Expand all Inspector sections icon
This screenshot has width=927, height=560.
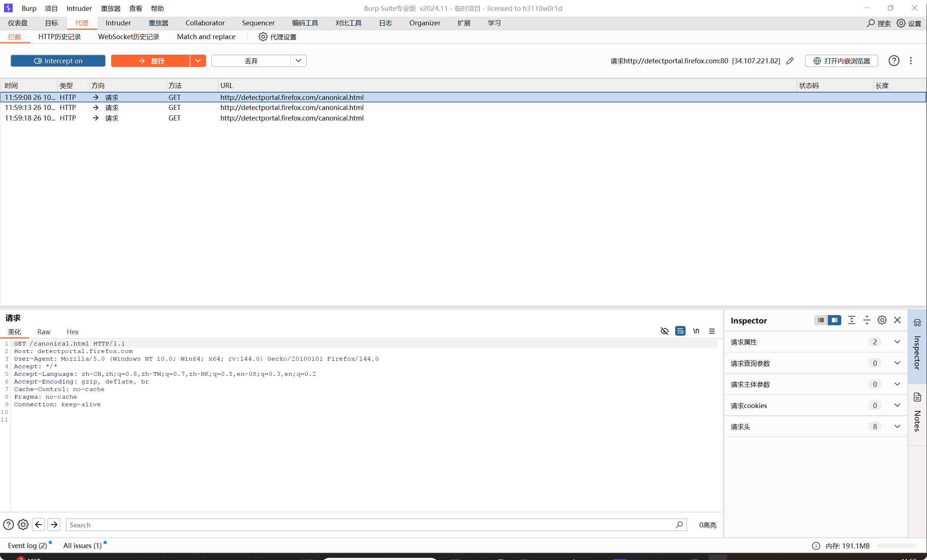(851, 320)
